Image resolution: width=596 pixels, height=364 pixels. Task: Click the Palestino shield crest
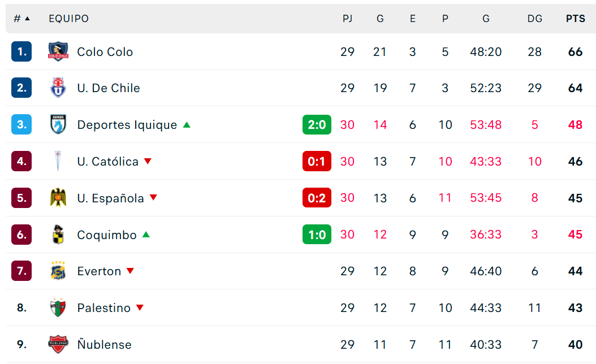(58, 307)
